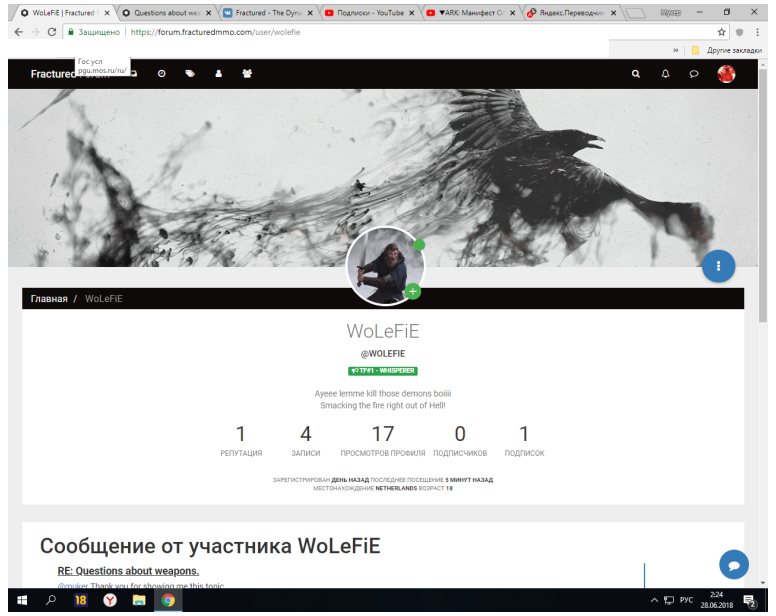Launch Yandex Browser from the taskbar

[x=110, y=600]
